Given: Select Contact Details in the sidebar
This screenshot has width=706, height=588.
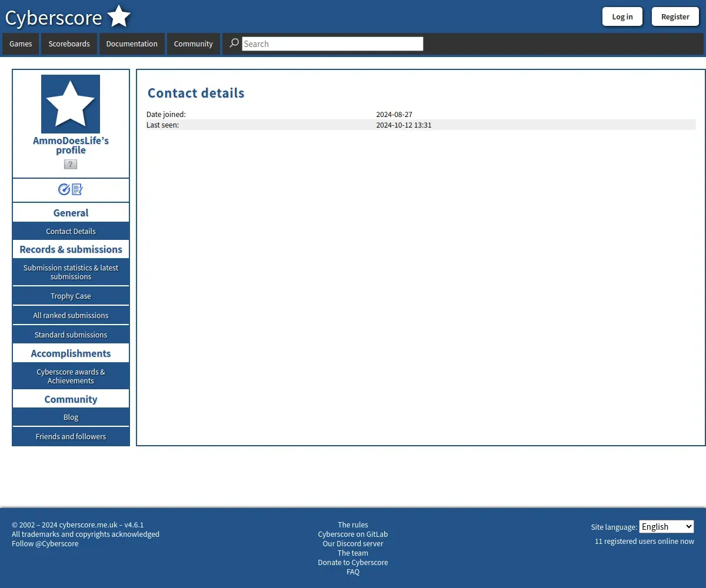Looking at the screenshot, I should pyautogui.click(x=71, y=231).
